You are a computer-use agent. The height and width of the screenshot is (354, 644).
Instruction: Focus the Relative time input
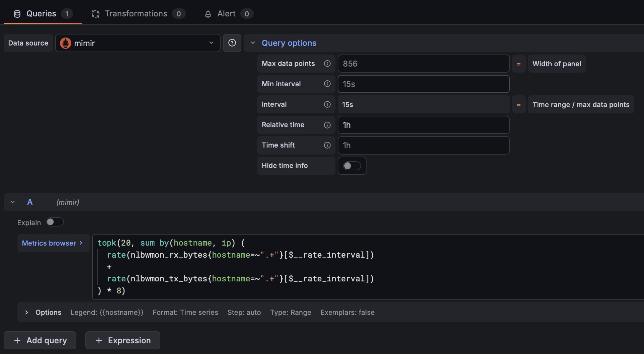[x=423, y=125]
